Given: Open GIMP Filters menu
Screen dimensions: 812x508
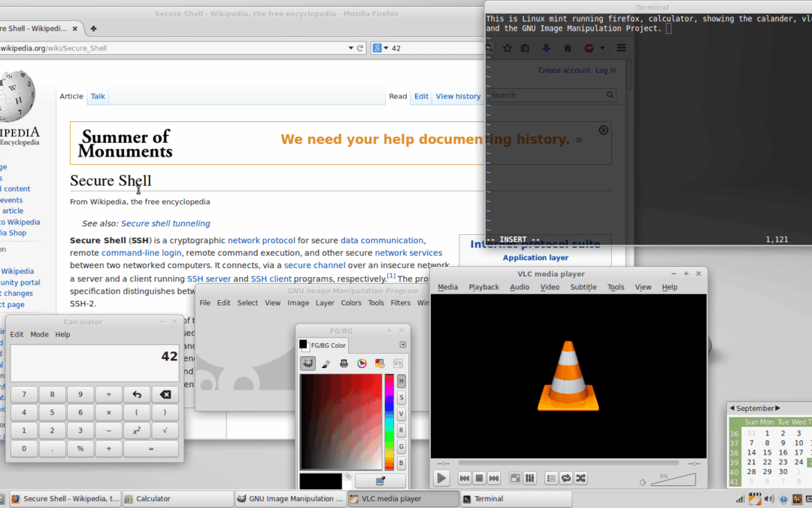Looking at the screenshot, I should 400,303.
